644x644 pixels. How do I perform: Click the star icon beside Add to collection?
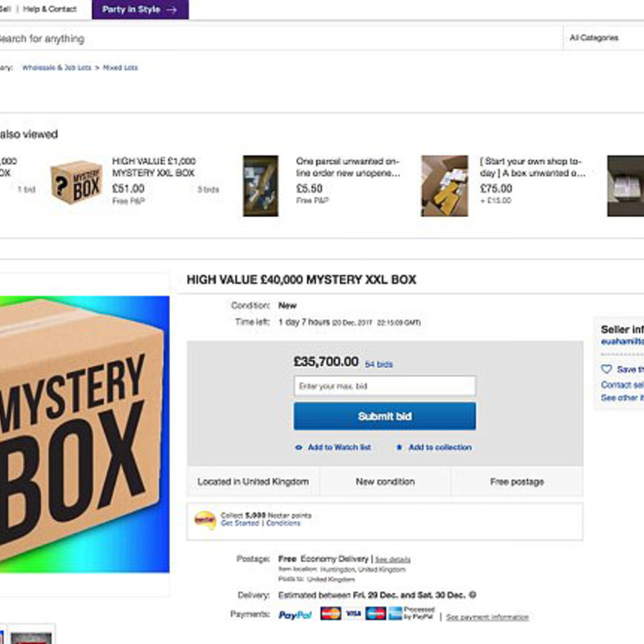(399, 448)
